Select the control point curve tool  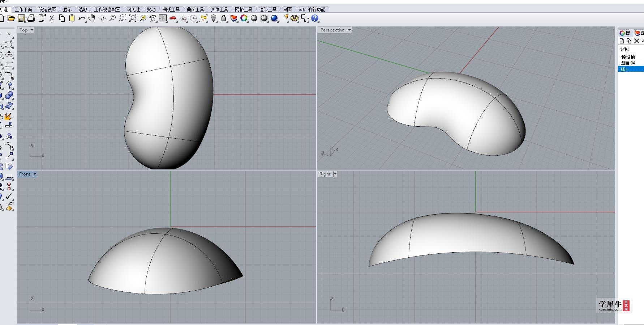point(9,45)
